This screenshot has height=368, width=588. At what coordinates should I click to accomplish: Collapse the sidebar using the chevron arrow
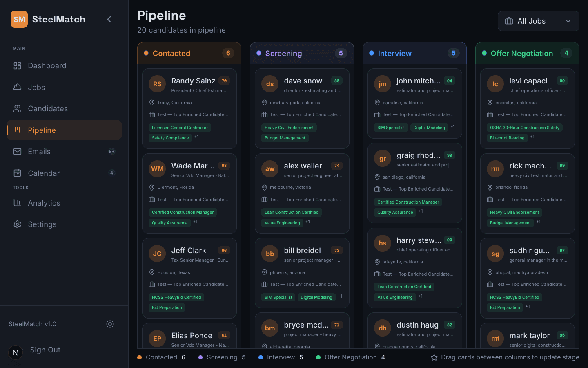[x=109, y=19]
